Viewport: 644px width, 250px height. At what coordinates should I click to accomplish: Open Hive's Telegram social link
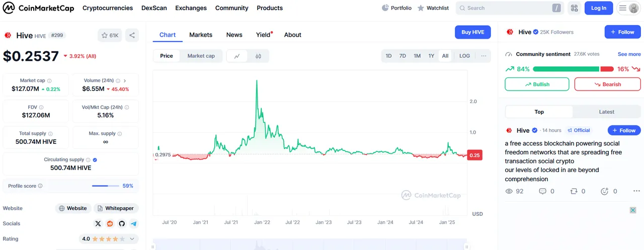pyautogui.click(x=134, y=223)
